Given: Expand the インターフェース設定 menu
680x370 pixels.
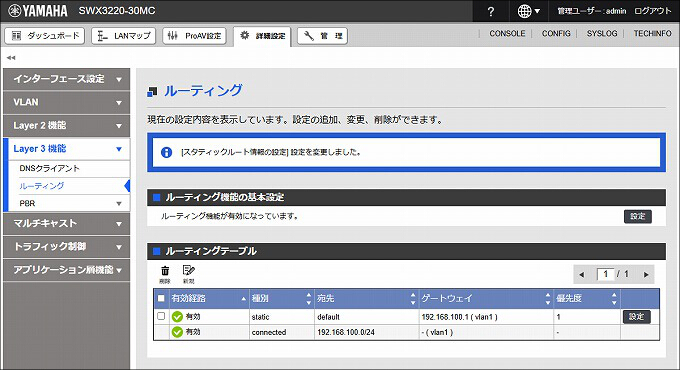Looking at the screenshot, I should [66, 79].
